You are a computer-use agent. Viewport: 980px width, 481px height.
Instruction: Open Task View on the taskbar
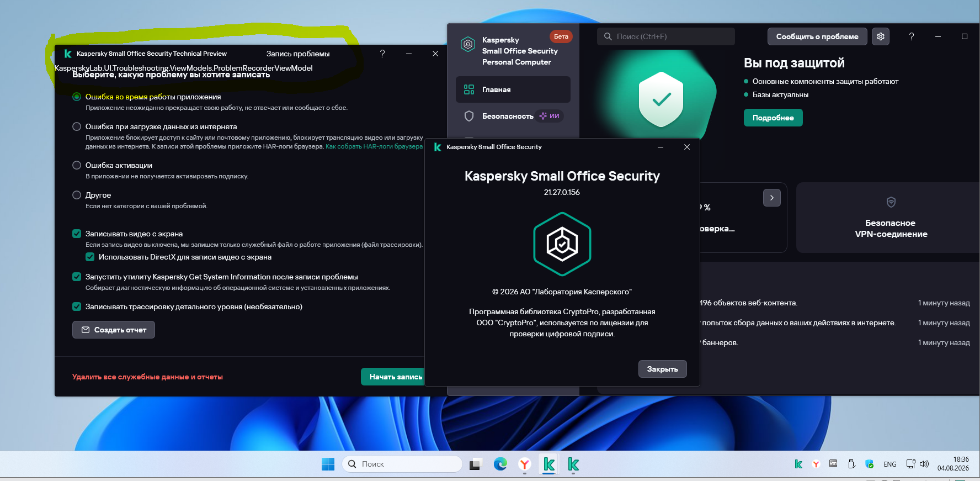(475, 464)
